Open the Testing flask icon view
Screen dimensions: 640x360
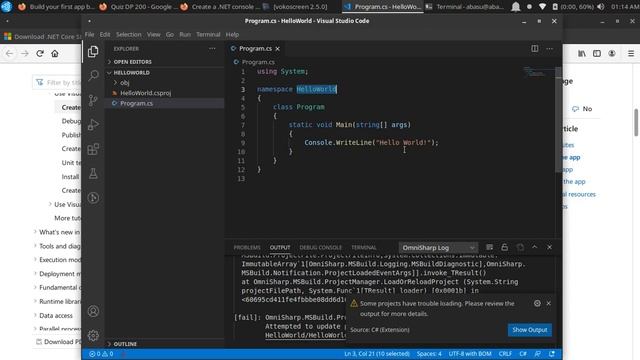93,173
